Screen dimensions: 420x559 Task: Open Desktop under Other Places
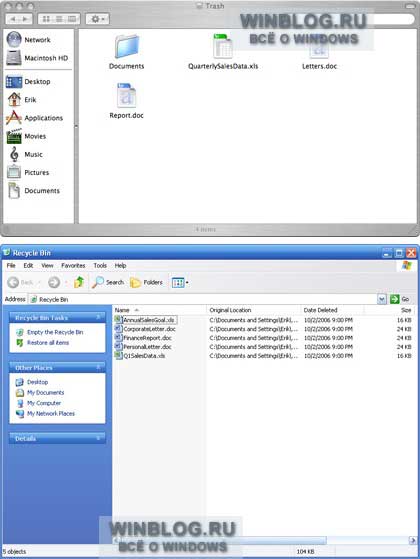(37, 382)
